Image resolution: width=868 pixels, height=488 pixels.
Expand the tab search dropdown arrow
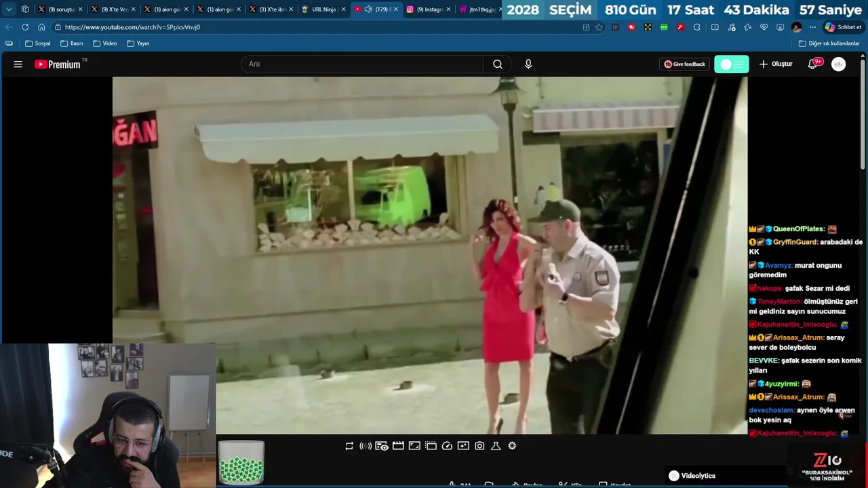click(9, 9)
